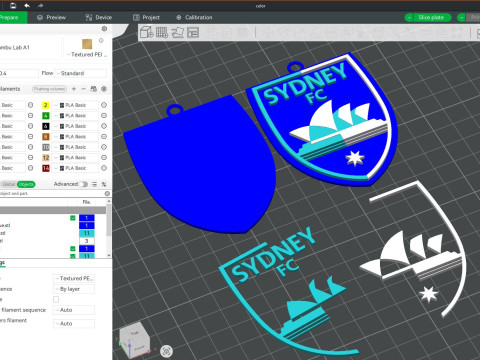480x360 pixels.
Task: Click the Slice plate button
Action: point(432,17)
